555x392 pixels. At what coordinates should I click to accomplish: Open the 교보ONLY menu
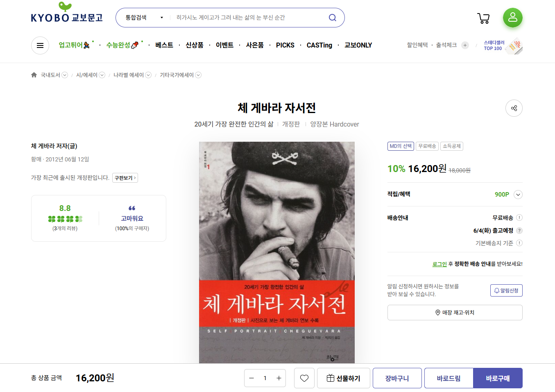[358, 45]
